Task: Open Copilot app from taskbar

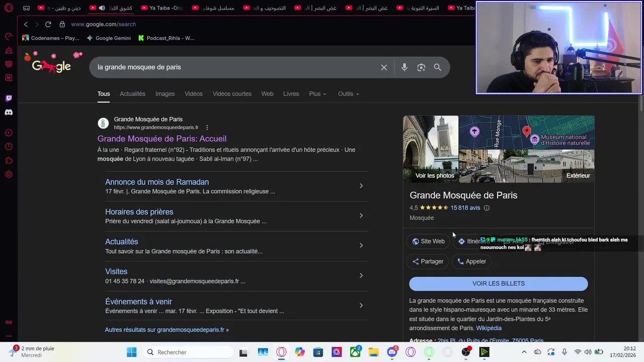Action: 300,352
